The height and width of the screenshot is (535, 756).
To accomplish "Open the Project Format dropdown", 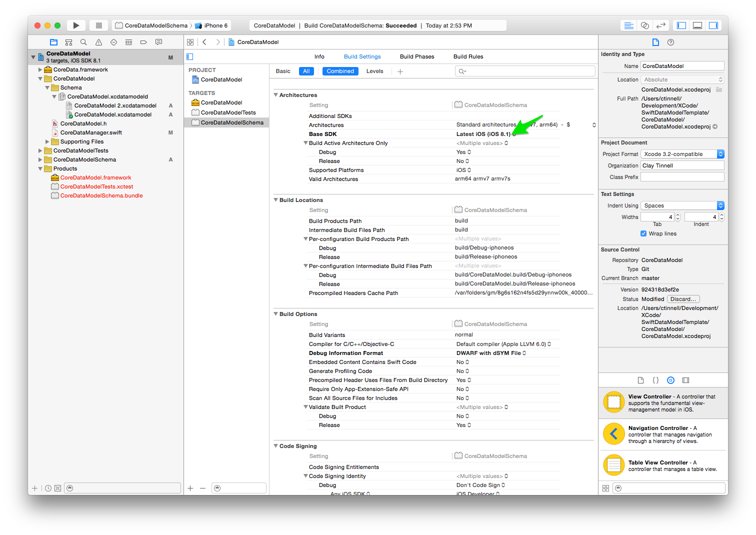I will tap(682, 154).
